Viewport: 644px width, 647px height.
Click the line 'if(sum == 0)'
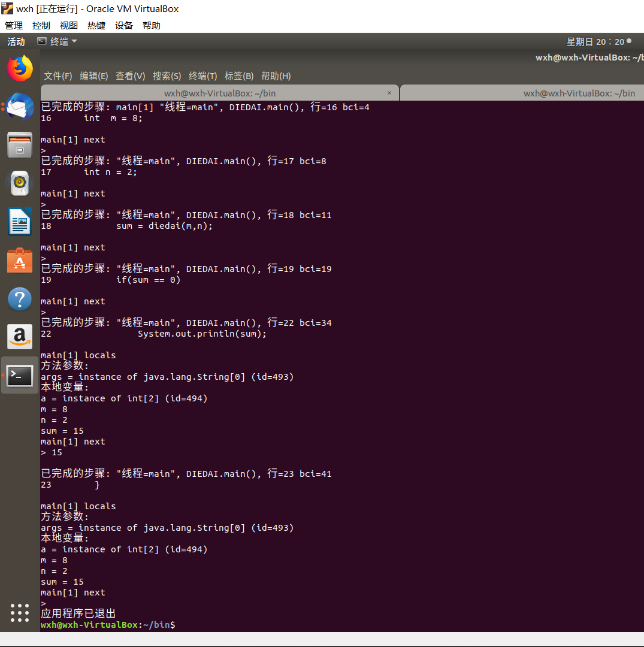coord(148,280)
